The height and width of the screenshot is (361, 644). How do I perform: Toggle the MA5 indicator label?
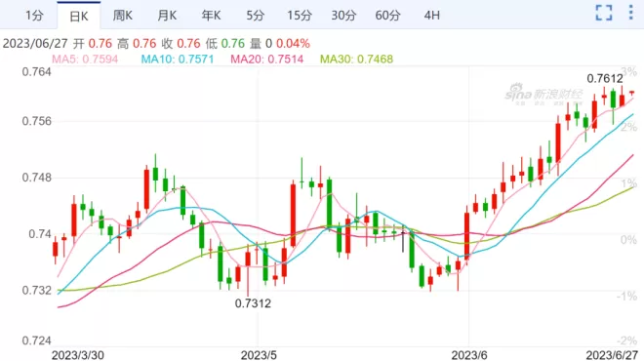click(x=85, y=60)
